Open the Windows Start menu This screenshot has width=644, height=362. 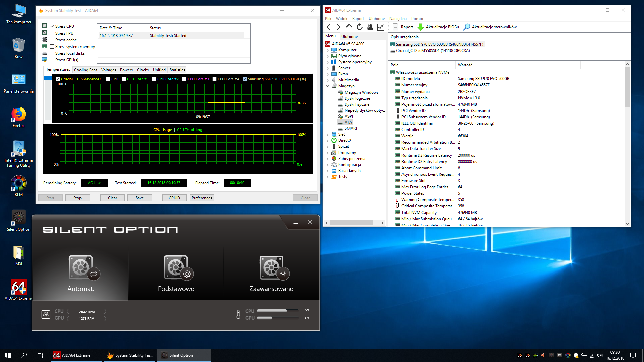pos(8,355)
